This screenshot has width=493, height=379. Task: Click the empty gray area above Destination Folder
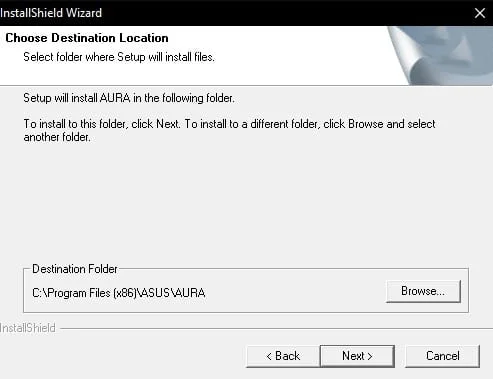click(x=246, y=203)
